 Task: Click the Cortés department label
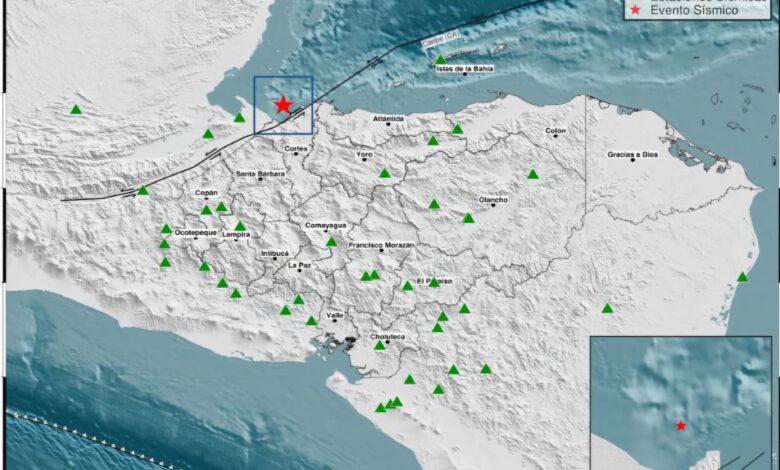296,148
